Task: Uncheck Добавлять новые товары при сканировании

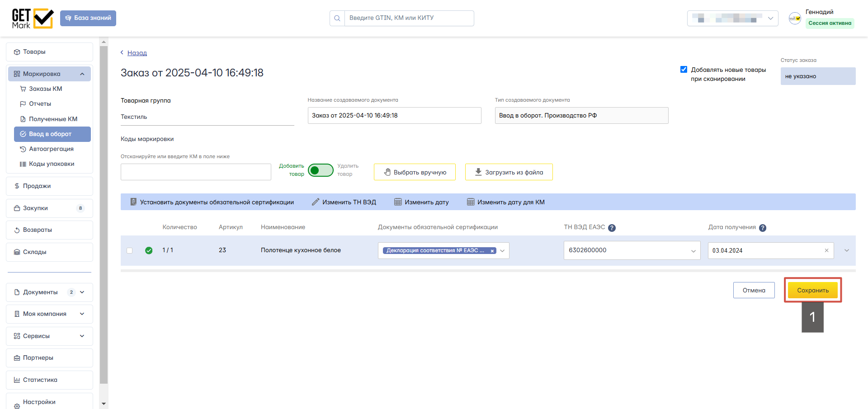Action: 684,70
